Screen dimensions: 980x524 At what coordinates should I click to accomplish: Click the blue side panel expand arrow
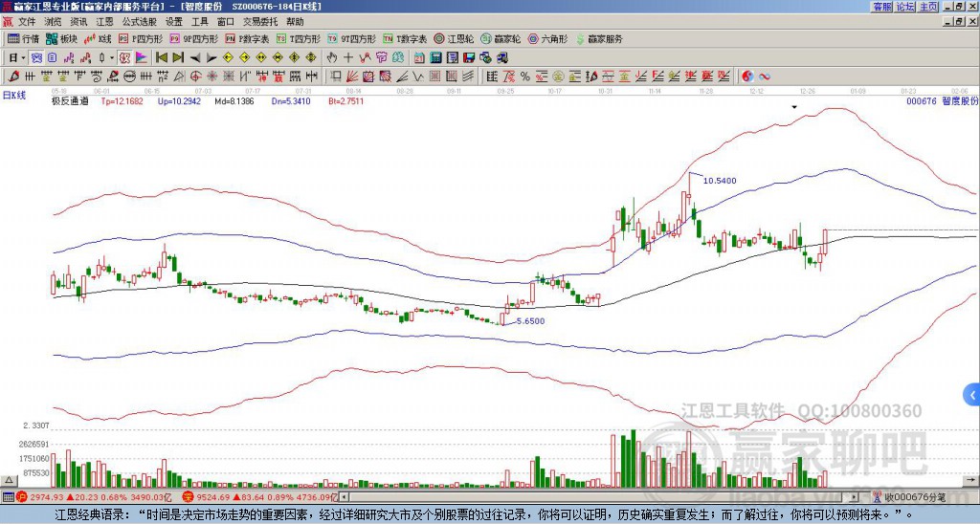pyautogui.click(x=971, y=395)
